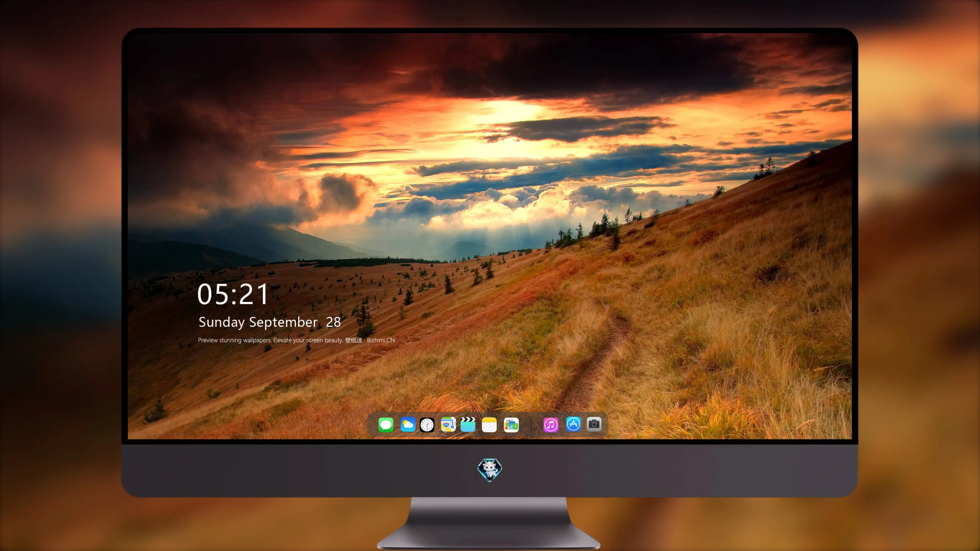
Task: Open the blue App Store icon
Action: point(573,424)
